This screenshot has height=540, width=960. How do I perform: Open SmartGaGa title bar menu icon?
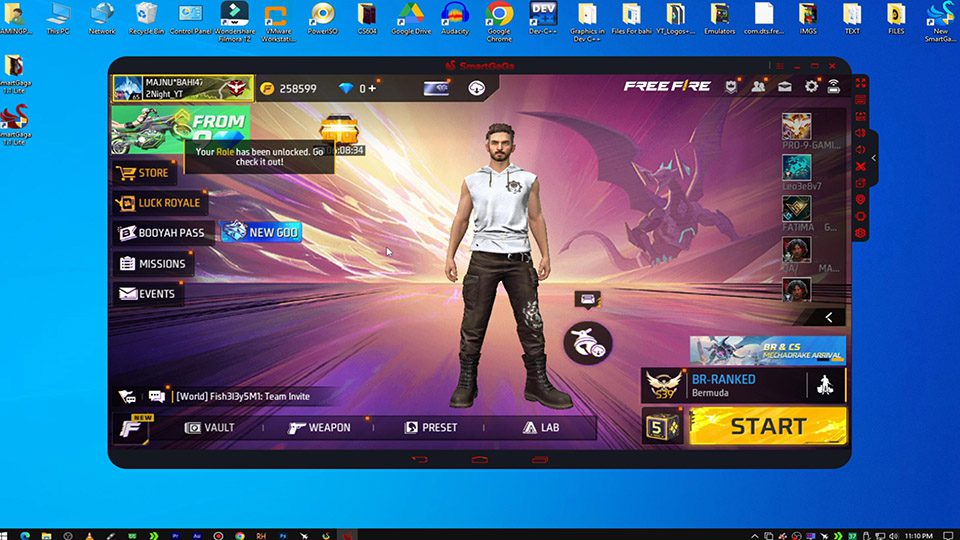point(779,66)
